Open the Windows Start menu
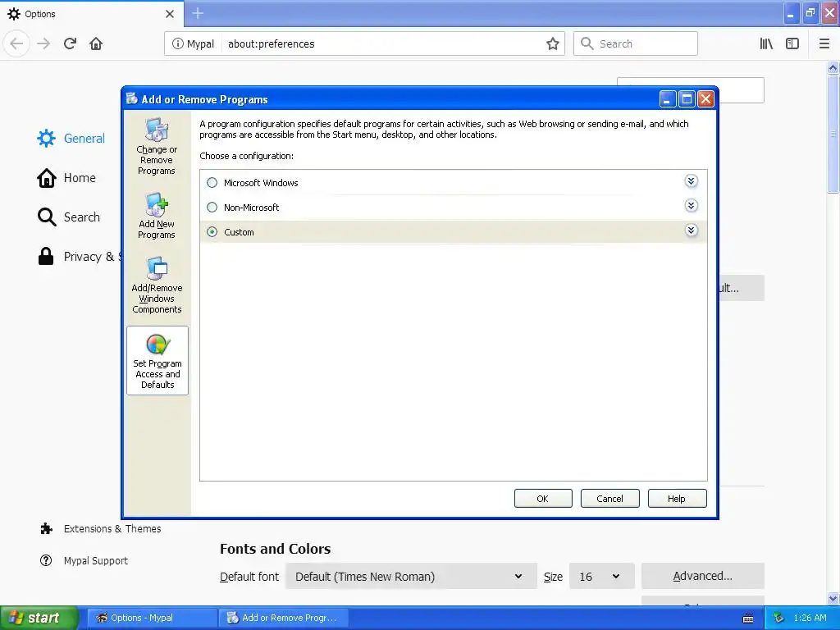 (x=38, y=618)
